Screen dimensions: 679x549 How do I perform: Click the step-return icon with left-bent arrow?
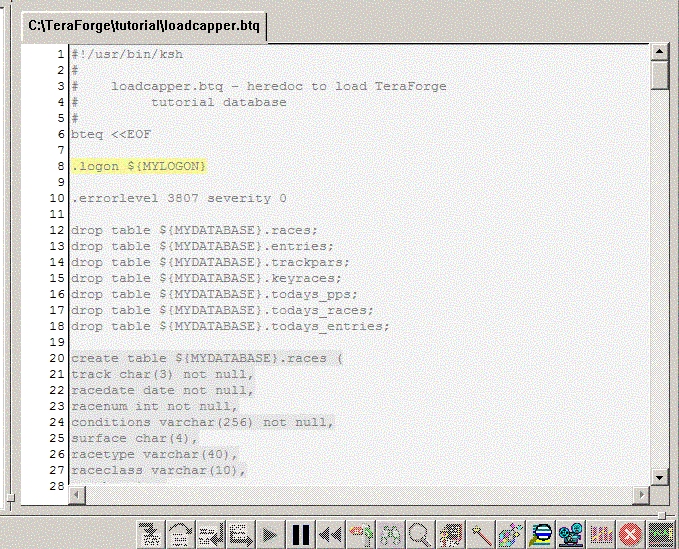coord(210,535)
